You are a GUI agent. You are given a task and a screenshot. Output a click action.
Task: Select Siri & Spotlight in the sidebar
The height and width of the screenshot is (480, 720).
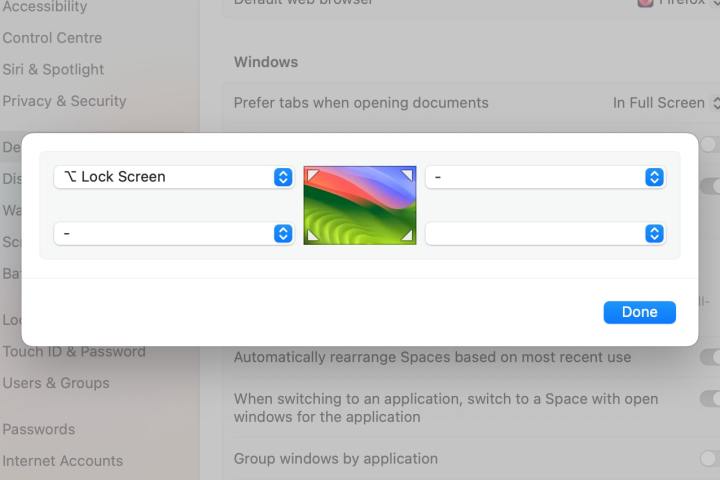(53, 70)
